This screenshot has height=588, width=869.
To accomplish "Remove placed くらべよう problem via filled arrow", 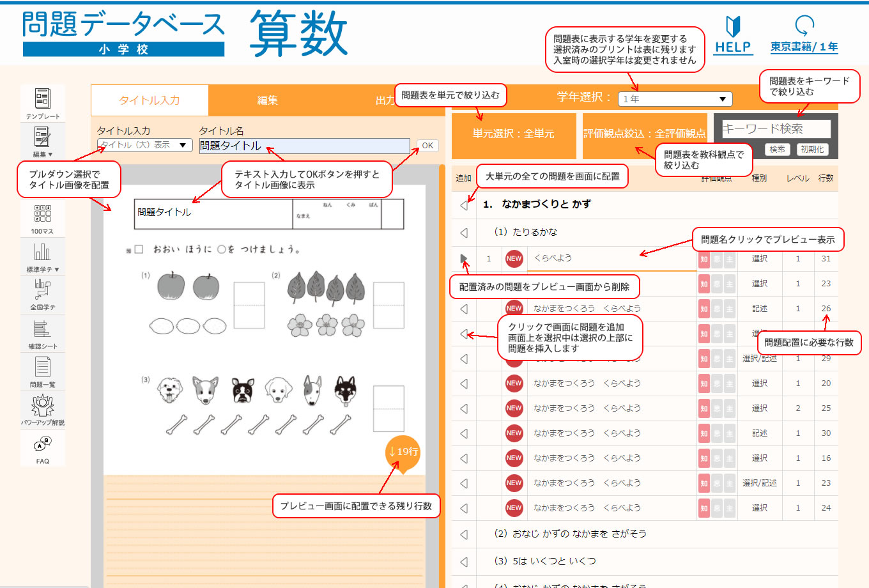I will 464,259.
